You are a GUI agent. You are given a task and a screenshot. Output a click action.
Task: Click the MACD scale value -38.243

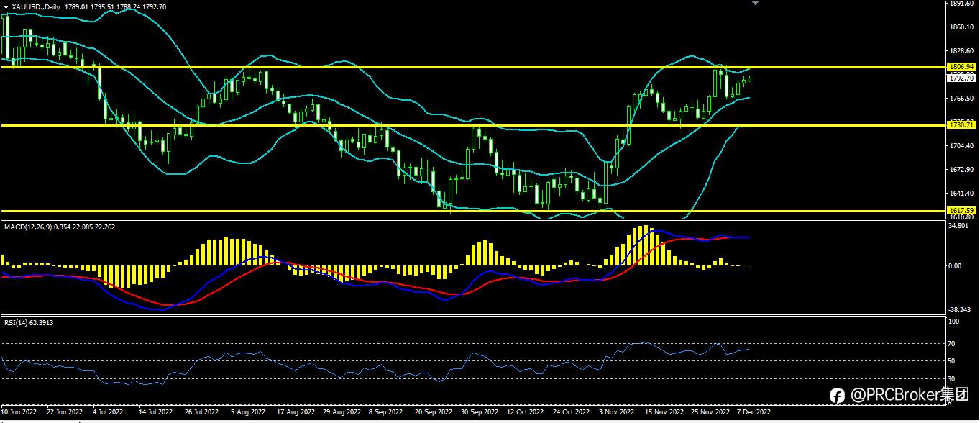click(x=961, y=310)
